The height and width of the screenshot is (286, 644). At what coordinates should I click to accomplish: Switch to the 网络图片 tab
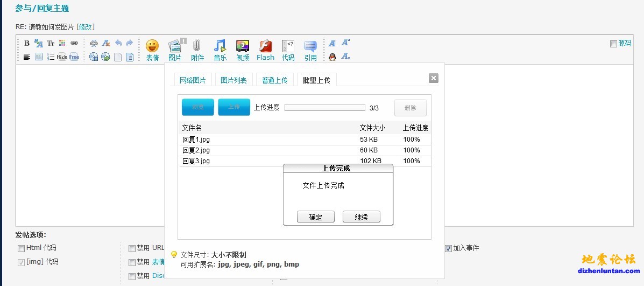click(x=193, y=80)
